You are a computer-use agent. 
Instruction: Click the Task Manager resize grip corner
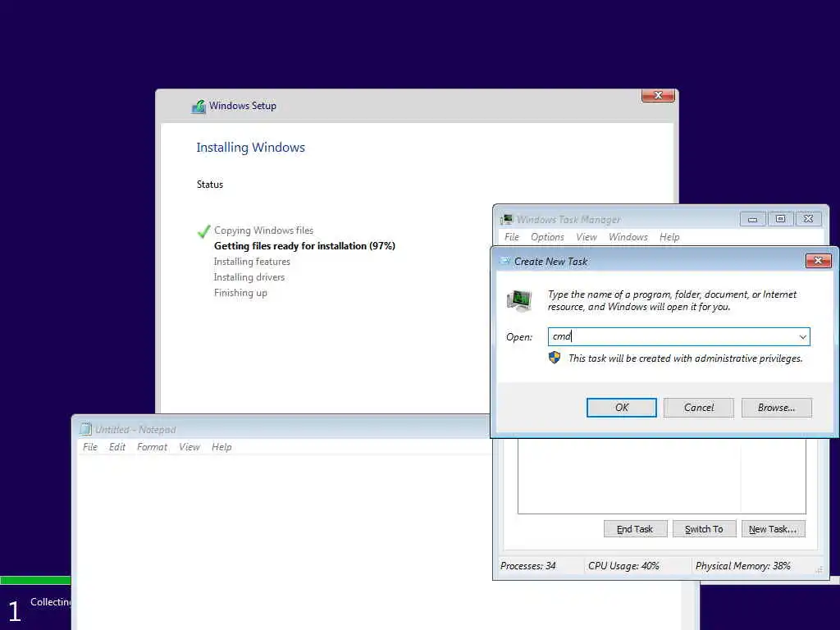pyautogui.click(x=819, y=570)
